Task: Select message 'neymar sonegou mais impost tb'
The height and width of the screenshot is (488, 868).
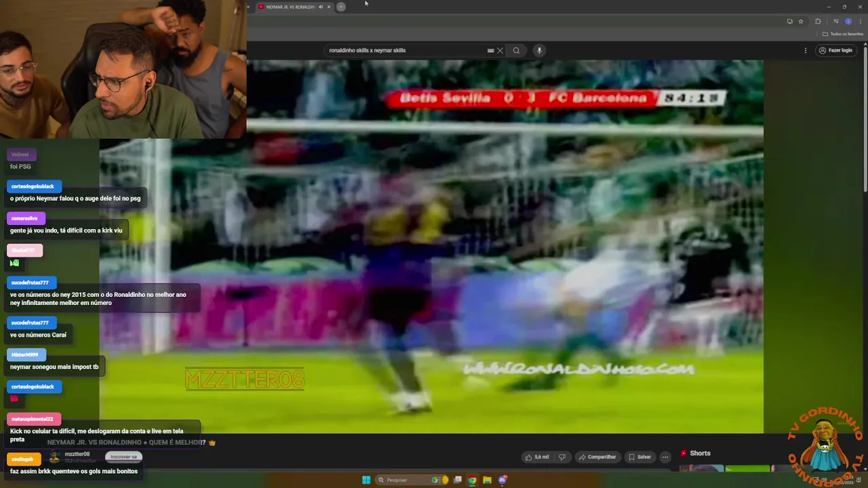Action: pyautogui.click(x=54, y=367)
